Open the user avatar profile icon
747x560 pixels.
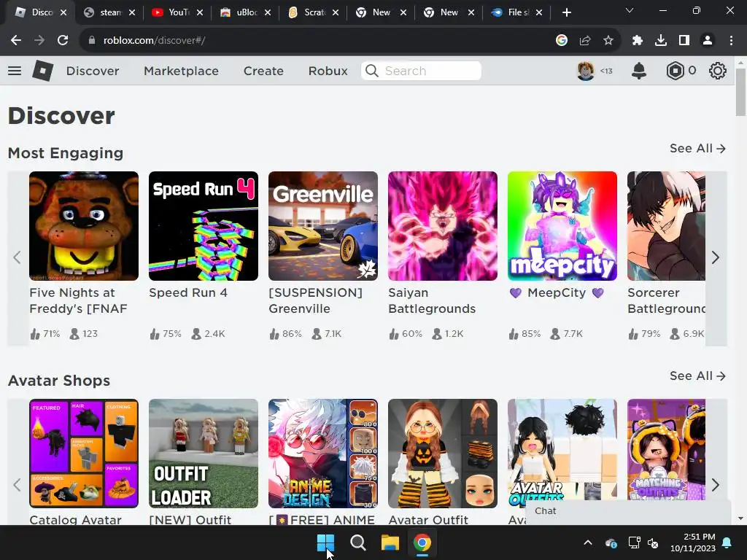pos(586,71)
